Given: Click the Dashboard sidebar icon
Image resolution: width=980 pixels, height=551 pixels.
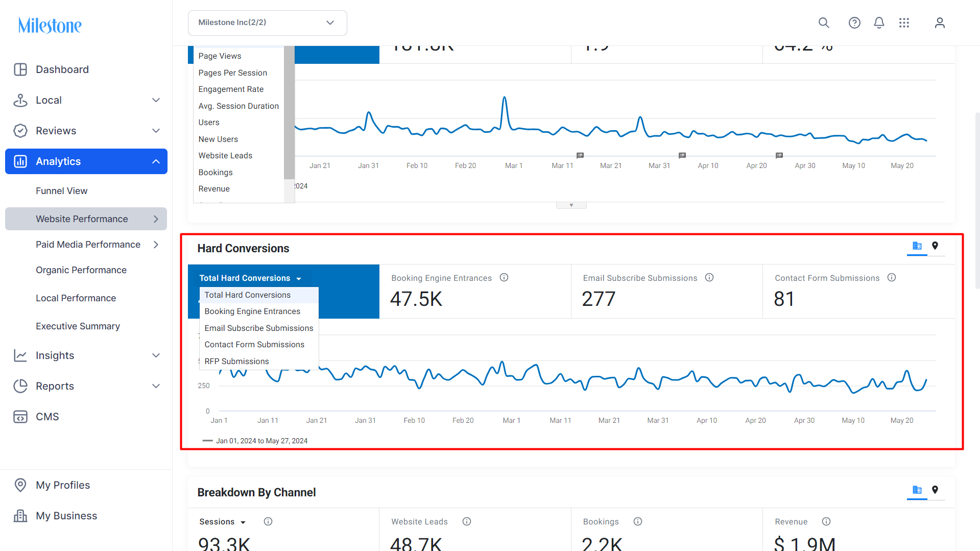Looking at the screenshot, I should (x=20, y=69).
